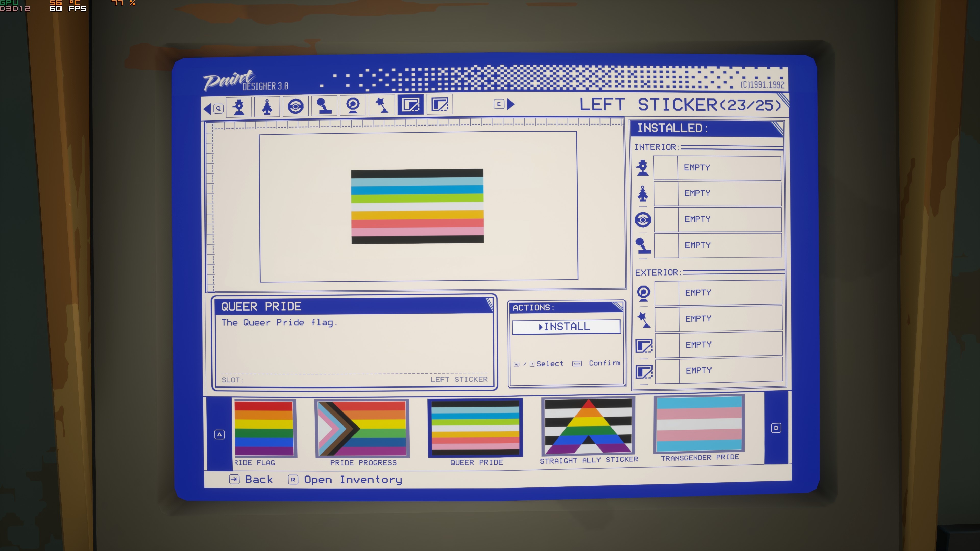The height and width of the screenshot is (551, 980).
Task: Click the steering wheel installed slot icon
Action: coord(643,220)
